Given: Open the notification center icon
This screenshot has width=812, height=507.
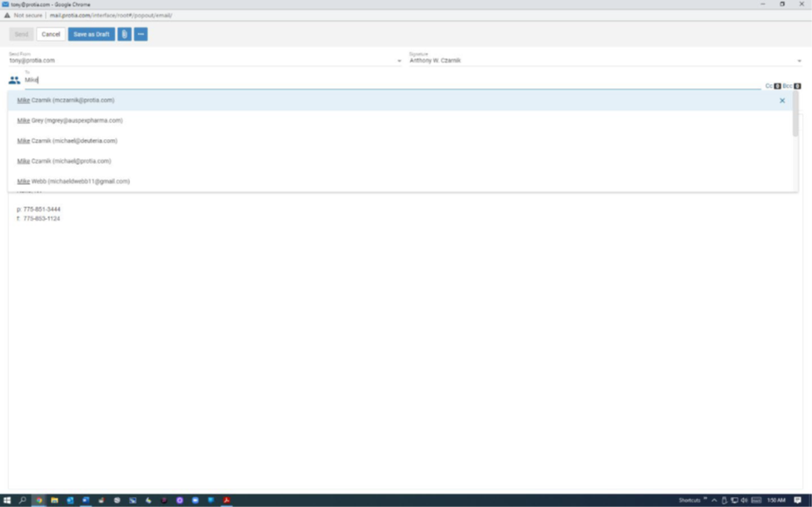Looking at the screenshot, I should pos(797,500).
